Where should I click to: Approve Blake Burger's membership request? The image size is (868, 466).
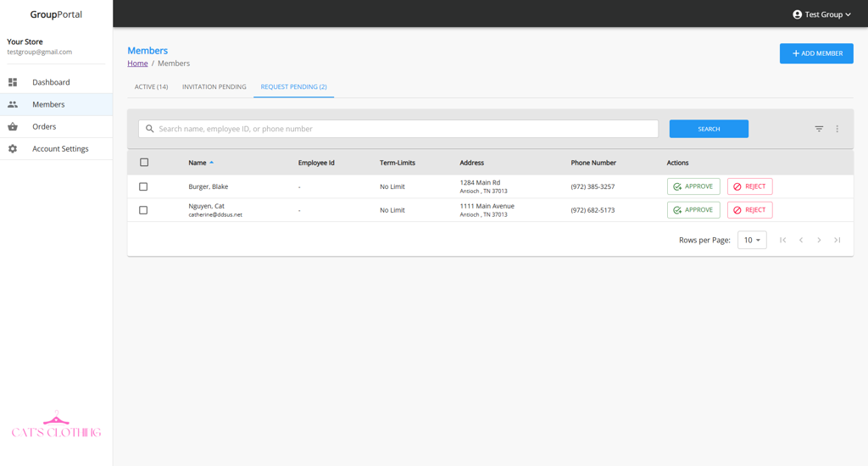(x=693, y=186)
